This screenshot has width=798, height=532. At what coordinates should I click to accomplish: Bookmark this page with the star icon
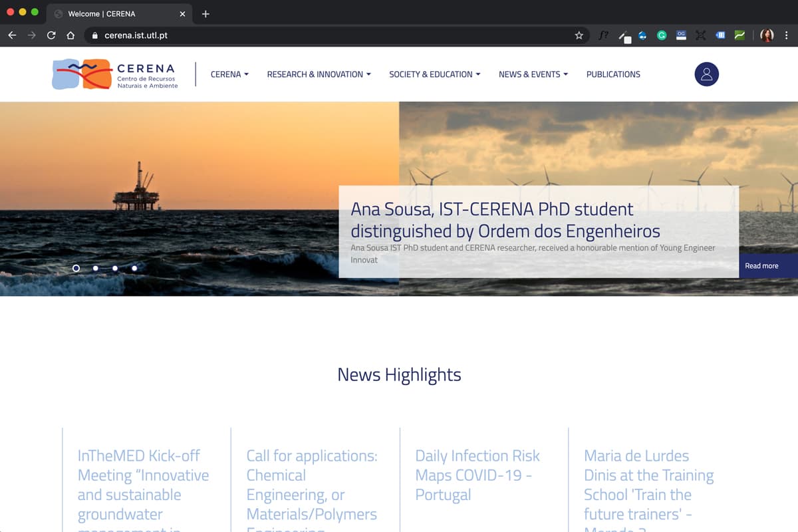pos(579,35)
